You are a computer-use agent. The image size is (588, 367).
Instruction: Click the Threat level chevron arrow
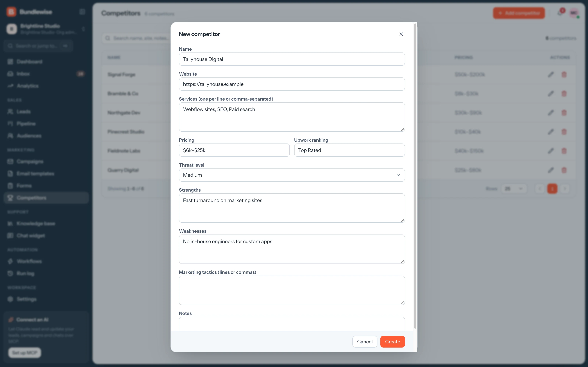398,175
